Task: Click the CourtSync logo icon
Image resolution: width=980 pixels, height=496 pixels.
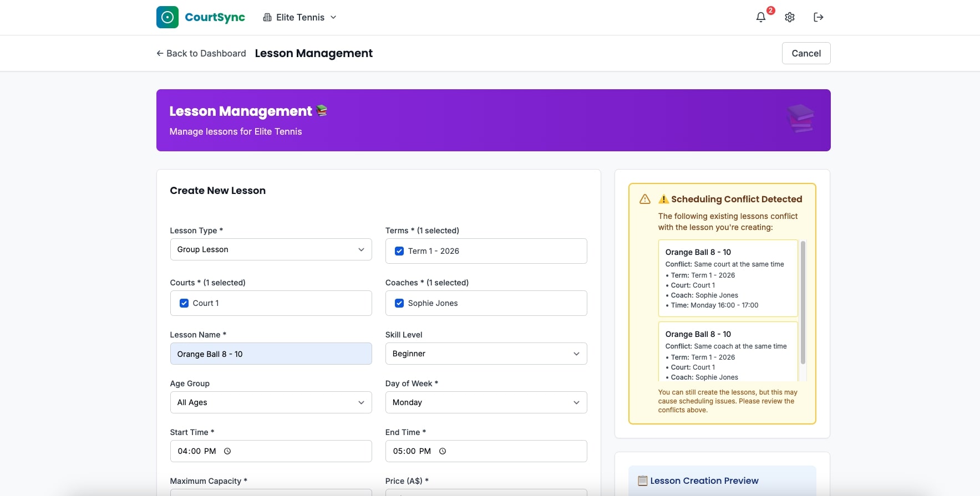Action: (x=167, y=17)
